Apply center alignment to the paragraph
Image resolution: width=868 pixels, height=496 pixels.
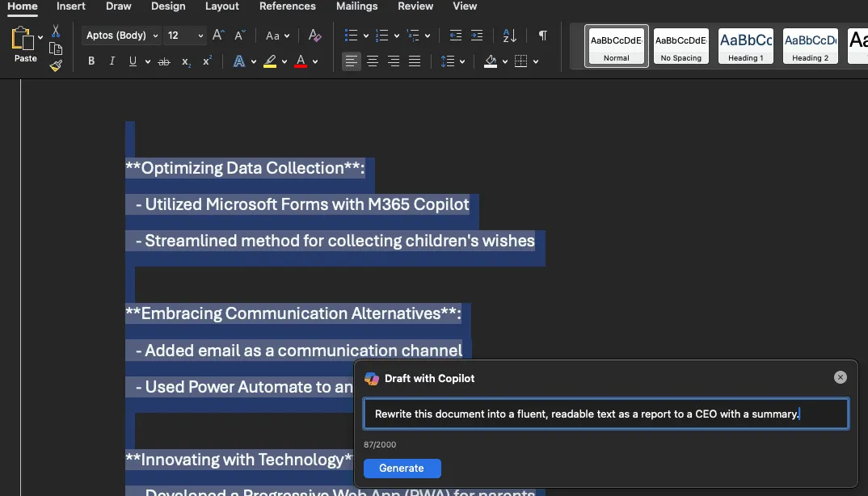point(372,61)
